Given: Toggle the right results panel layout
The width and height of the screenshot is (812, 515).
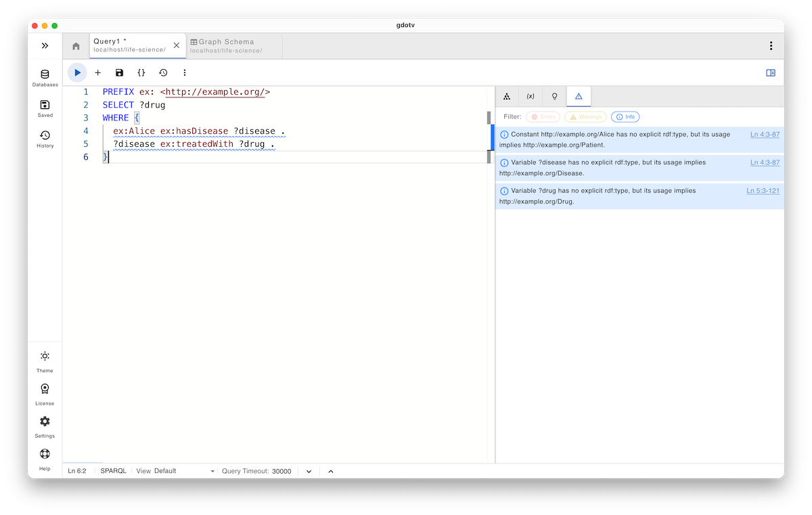Looking at the screenshot, I should tap(770, 72).
